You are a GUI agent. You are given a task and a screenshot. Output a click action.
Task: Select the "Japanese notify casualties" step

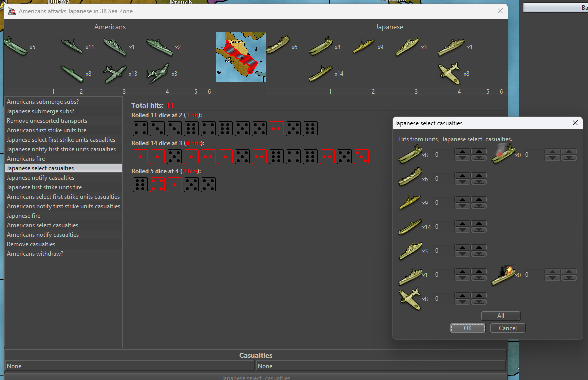pyautogui.click(x=63, y=178)
